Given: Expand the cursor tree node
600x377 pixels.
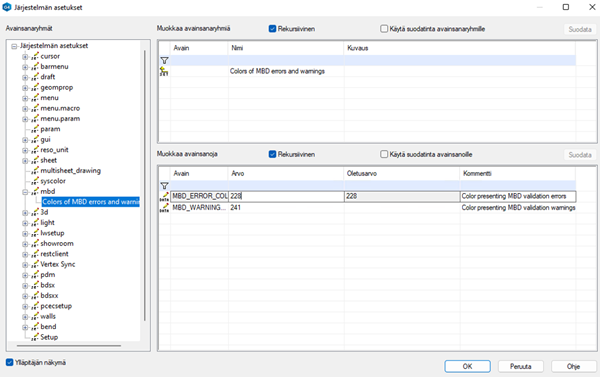Looking at the screenshot, I should click(x=25, y=57).
